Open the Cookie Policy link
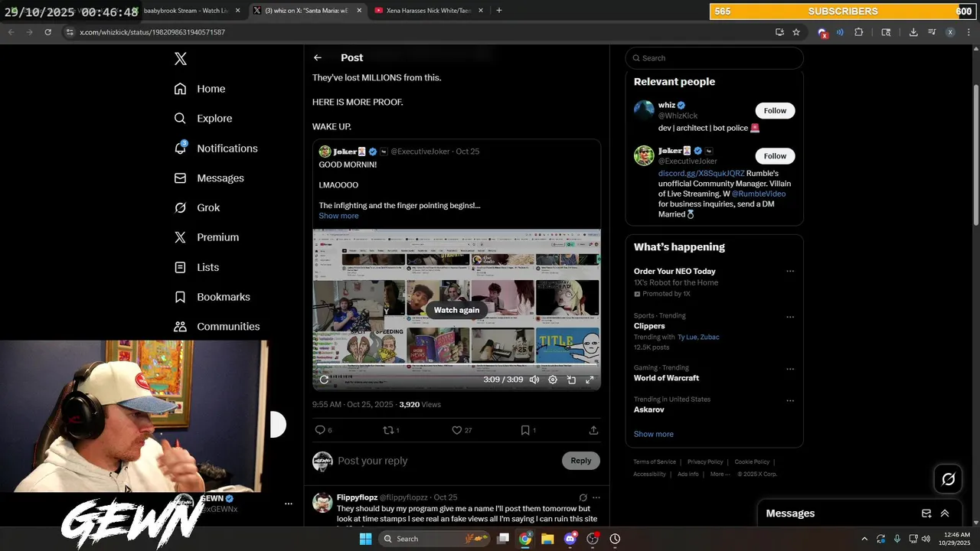The image size is (980, 551). [x=752, y=462]
